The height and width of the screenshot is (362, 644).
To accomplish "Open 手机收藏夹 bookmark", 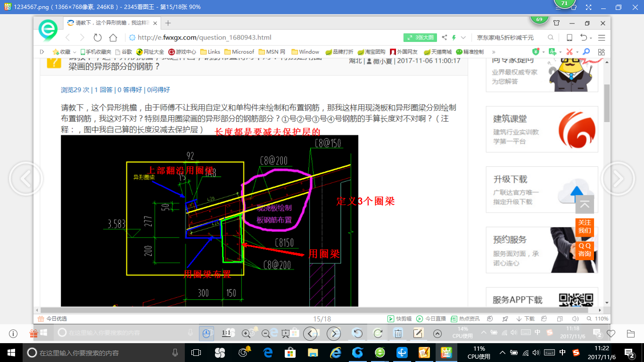I will click(95, 52).
